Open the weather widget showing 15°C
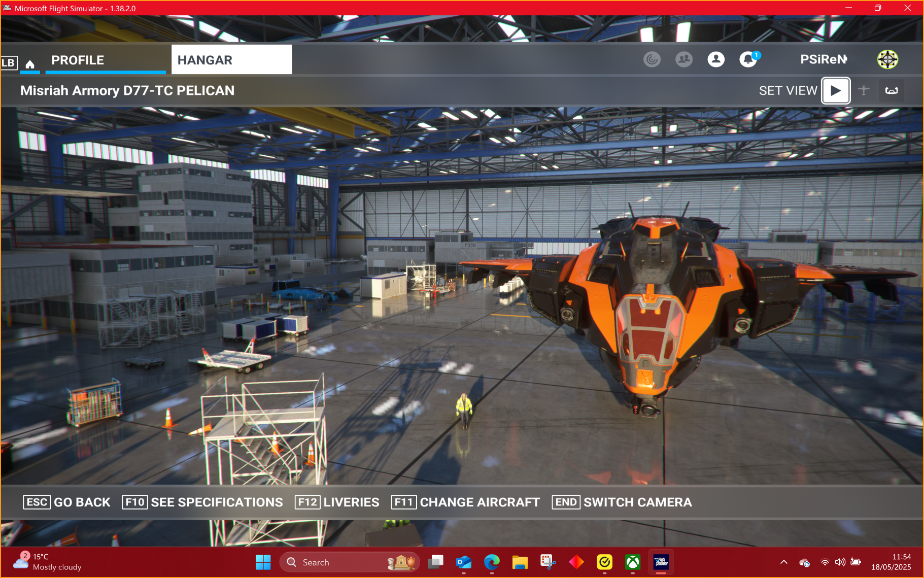This screenshot has height=578, width=924. [x=47, y=562]
